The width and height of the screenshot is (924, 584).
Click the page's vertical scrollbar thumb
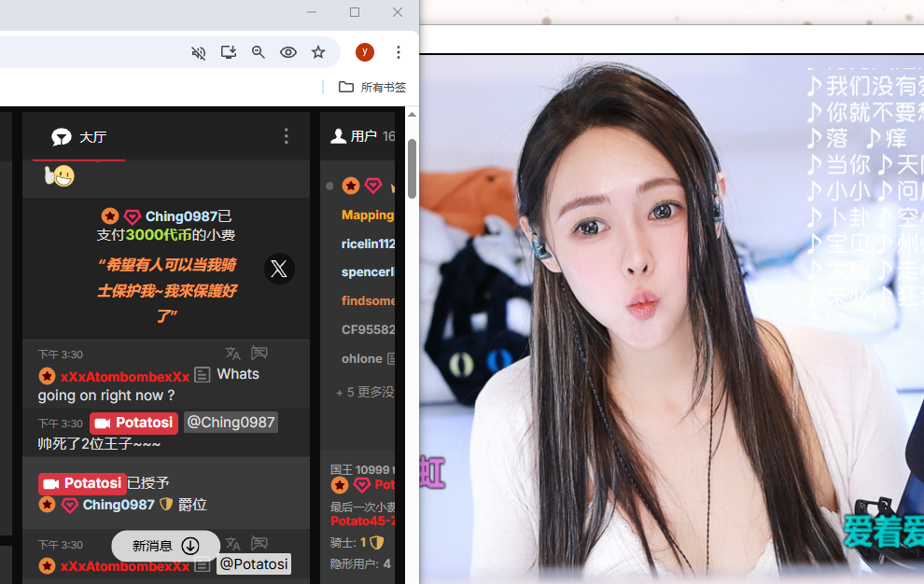click(412, 168)
